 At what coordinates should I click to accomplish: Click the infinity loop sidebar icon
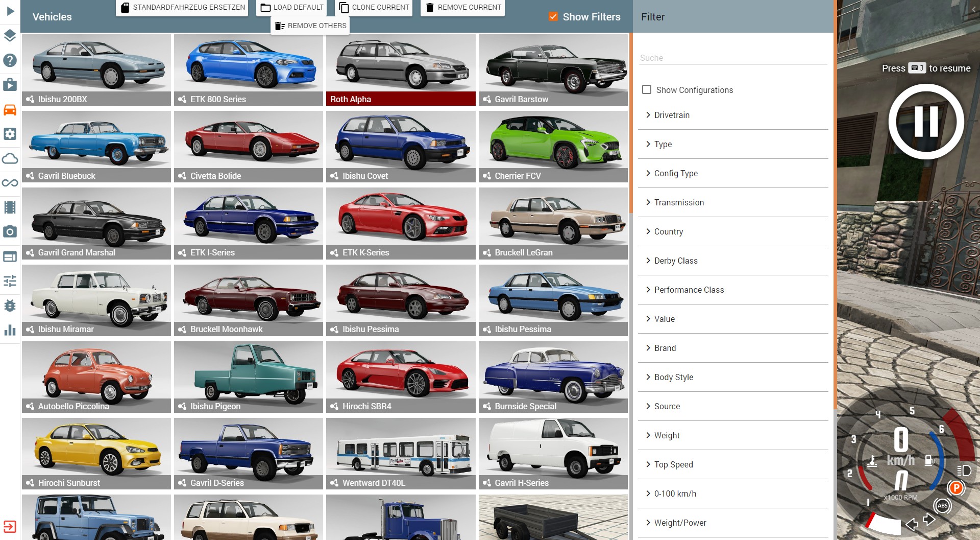tap(10, 182)
